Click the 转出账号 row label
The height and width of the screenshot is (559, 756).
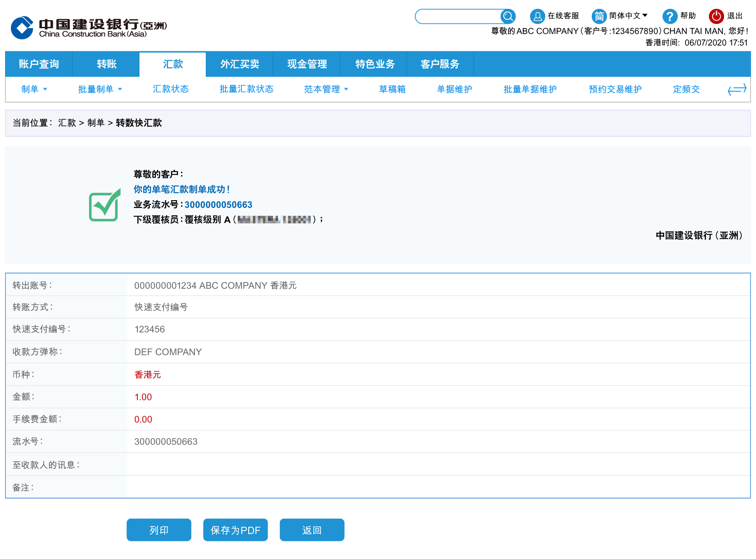32,285
